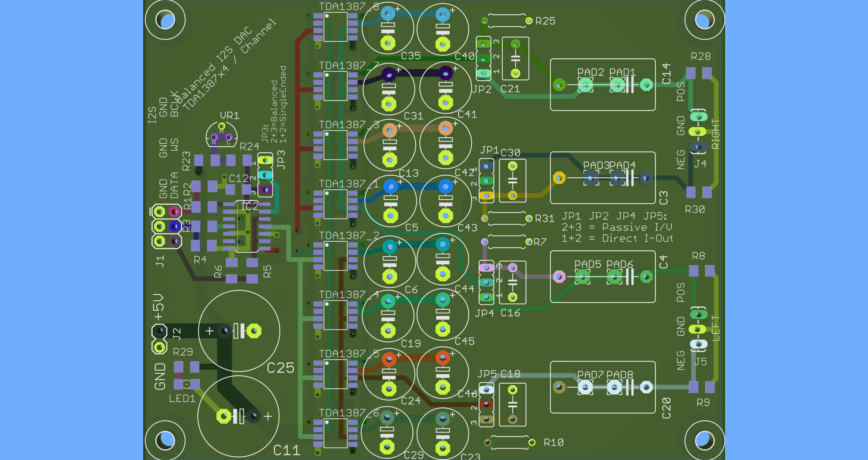This screenshot has height=460, width=868.
Task: Click the +5V power label
Action: point(158,307)
